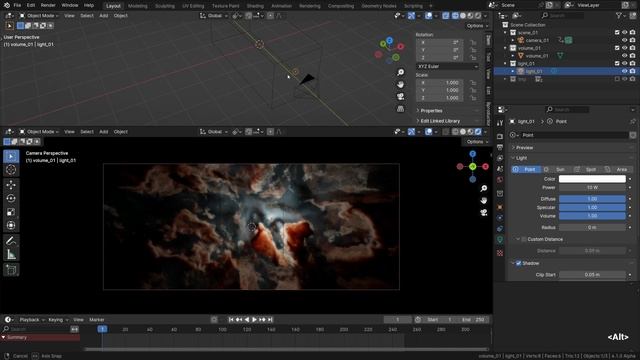
Task: Toggle camera view icon in upper viewport
Action: tap(400, 97)
